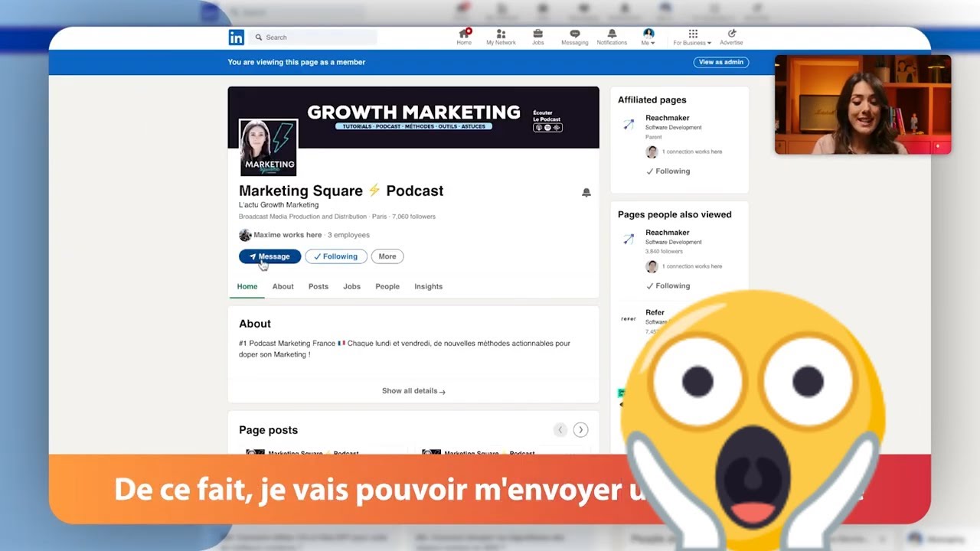Toggle Following for Reachmaker in also viewed
The height and width of the screenshot is (551, 980).
point(668,286)
